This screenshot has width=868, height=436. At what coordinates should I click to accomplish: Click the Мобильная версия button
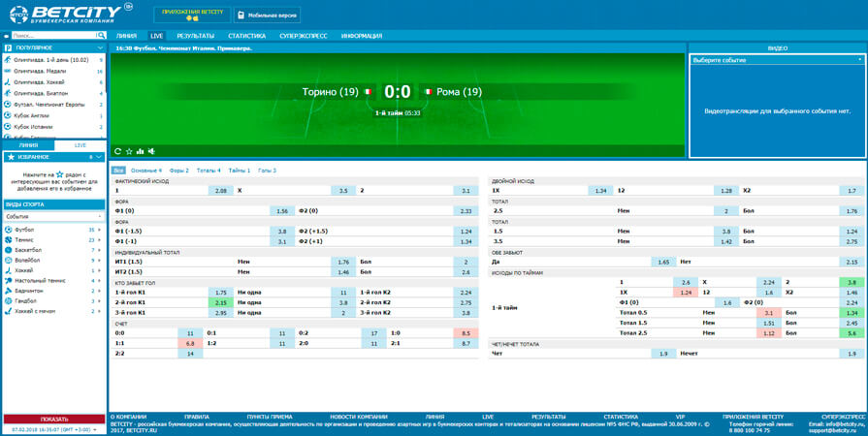pyautogui.click(x=268, y=16)
